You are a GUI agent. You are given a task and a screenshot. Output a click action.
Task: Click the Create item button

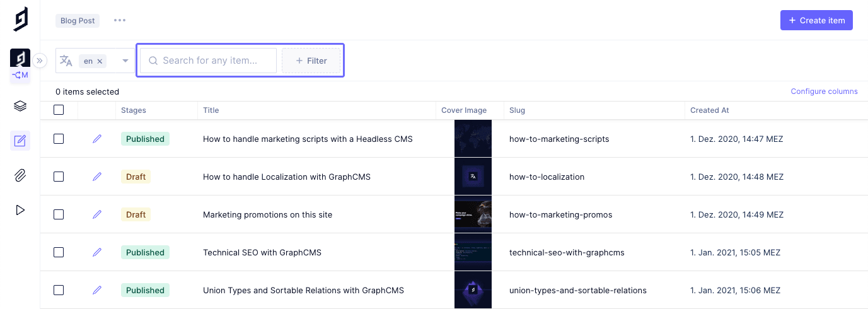click(816, 20)
